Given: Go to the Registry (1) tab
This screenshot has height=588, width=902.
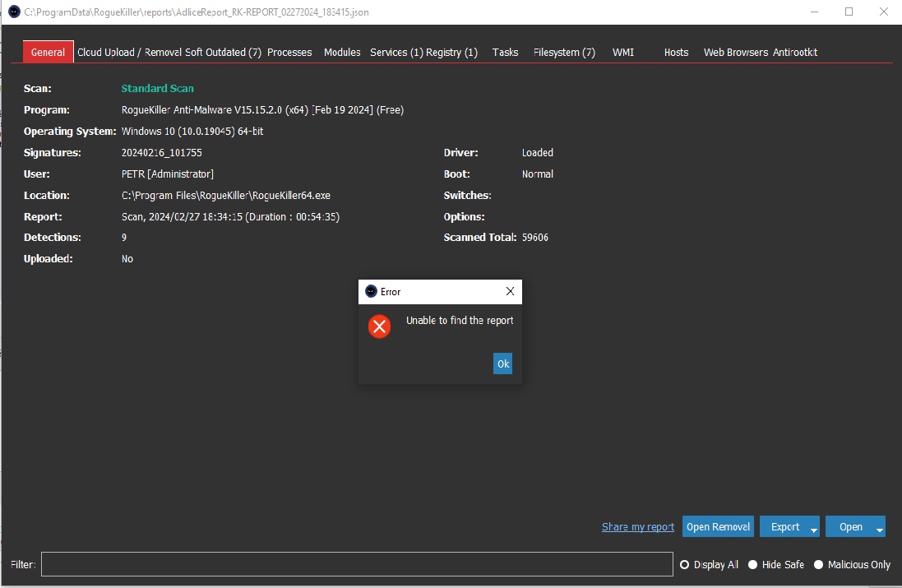Looking at the screenshot, I should pyautogui.click(x=451, y=53).
